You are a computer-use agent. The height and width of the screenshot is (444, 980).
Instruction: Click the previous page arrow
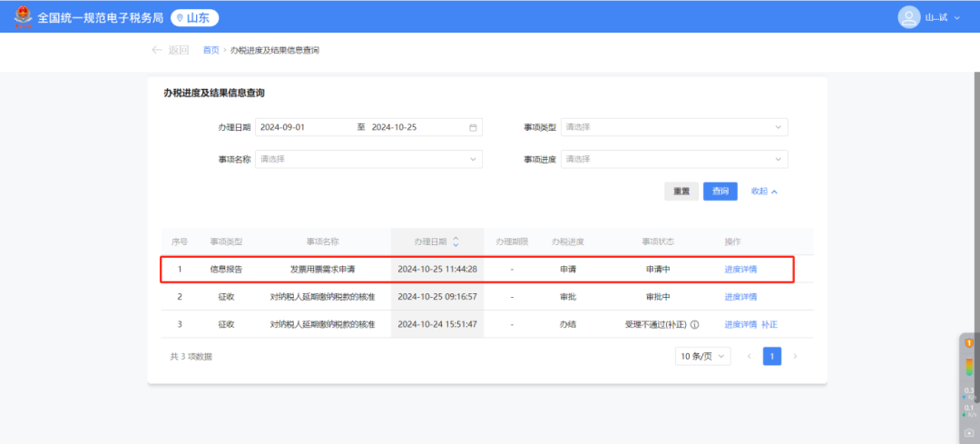749,357
